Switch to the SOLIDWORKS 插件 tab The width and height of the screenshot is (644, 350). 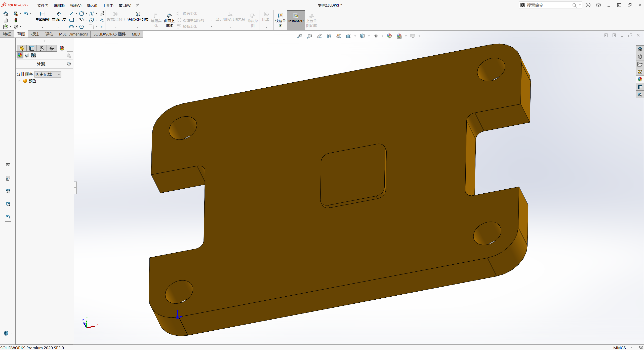point(110,34)
